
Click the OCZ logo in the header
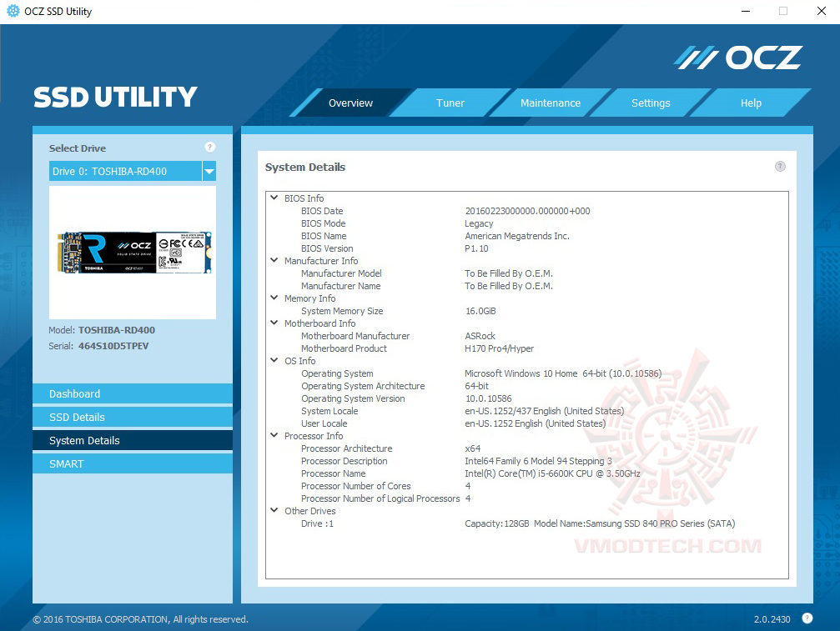pos(737,57)
